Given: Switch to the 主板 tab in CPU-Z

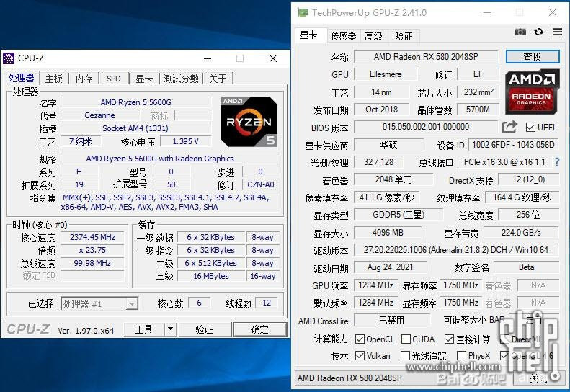Looking at the screenshot, I should [54, 79].
